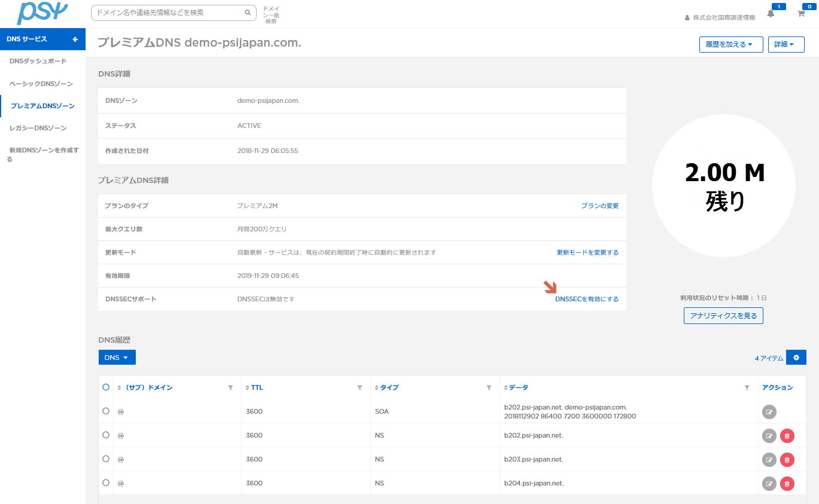Edit the b204.psi-japan.net NS record
The image size is (819, 504).
[769, 484]
